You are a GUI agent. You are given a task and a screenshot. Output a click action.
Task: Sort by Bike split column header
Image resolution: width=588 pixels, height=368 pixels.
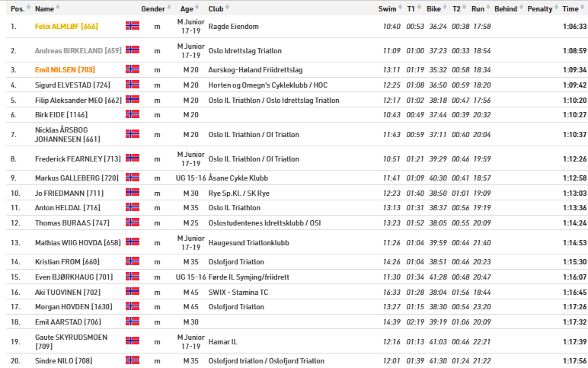coord(433,8)
